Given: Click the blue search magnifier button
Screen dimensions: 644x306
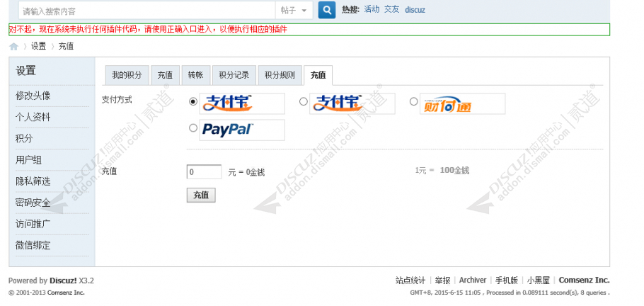Looking at the screenshot, I should pos(327,11).
